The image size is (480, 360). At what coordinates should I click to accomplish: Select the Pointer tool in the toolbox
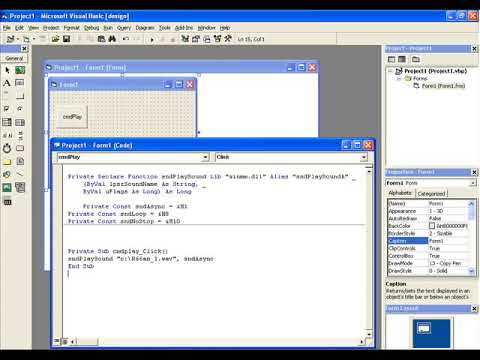click(x=7, y=70)
